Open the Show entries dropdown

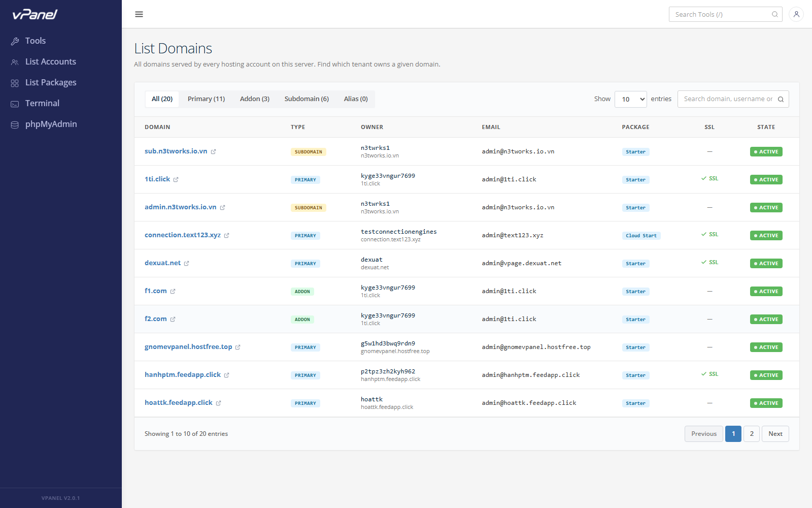631,99
